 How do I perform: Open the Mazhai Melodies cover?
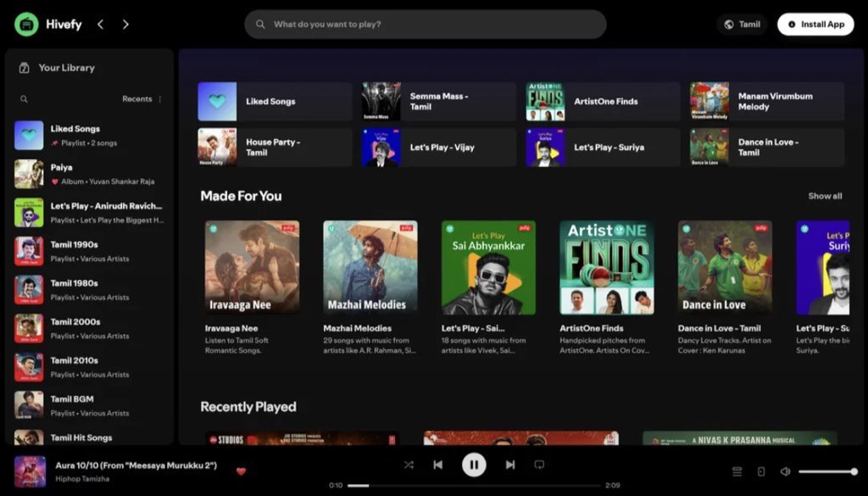(370, 267)
